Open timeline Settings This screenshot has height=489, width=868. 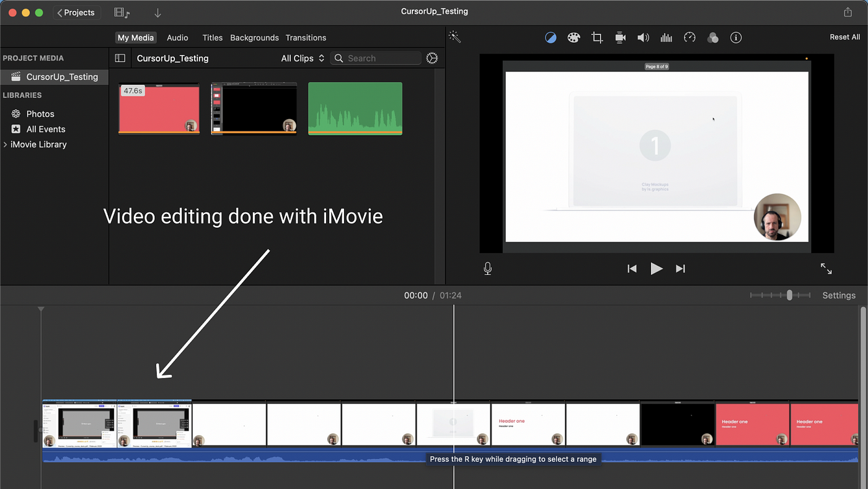[839, 295]
